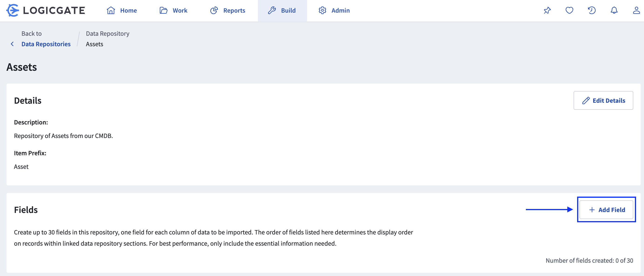644x276 pixels.
Task: Select the Home navigation icon
Action: (110, 11)
